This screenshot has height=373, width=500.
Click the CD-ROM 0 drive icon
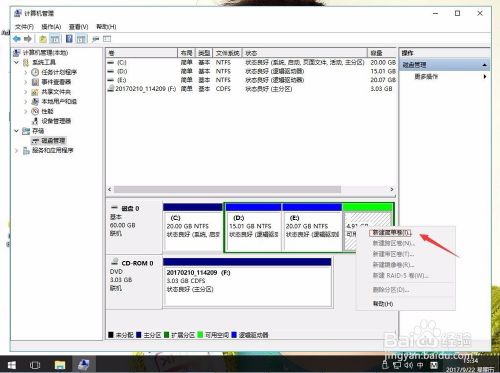[x=115, y=261]
